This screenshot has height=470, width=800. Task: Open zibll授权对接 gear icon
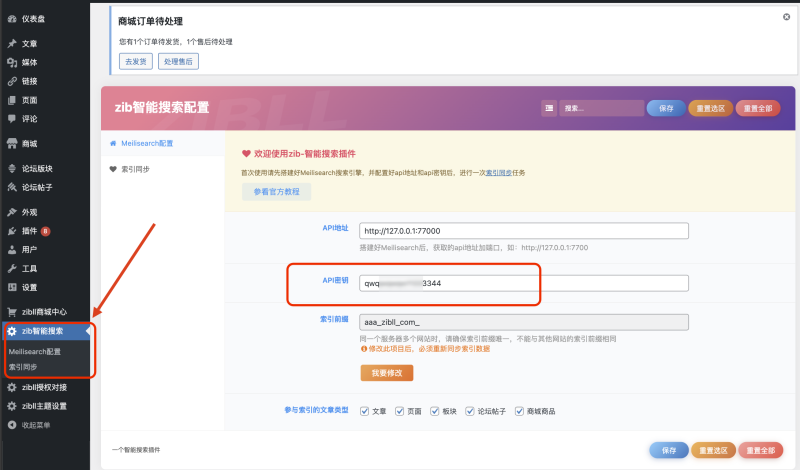pos(12,387)
